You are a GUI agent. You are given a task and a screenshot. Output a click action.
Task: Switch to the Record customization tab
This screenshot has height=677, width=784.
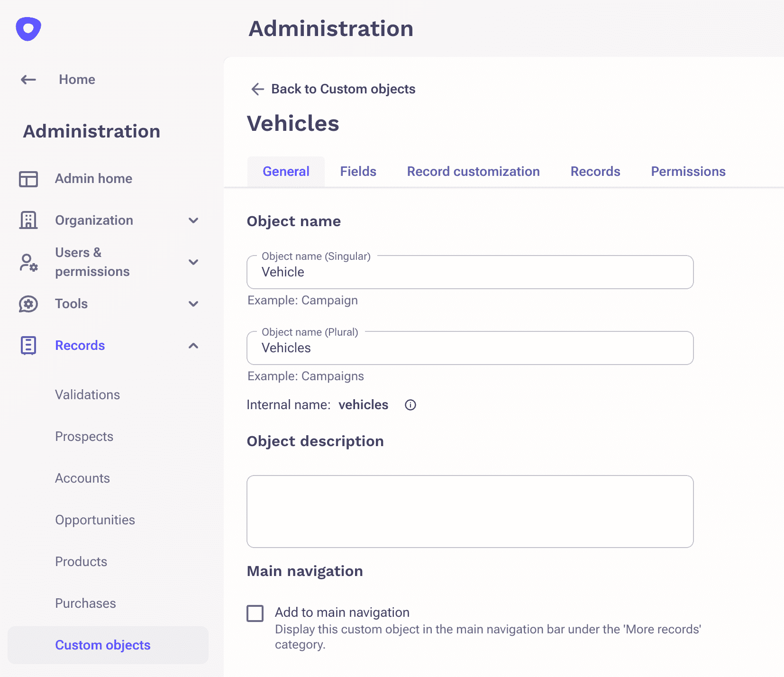[473, 171]
